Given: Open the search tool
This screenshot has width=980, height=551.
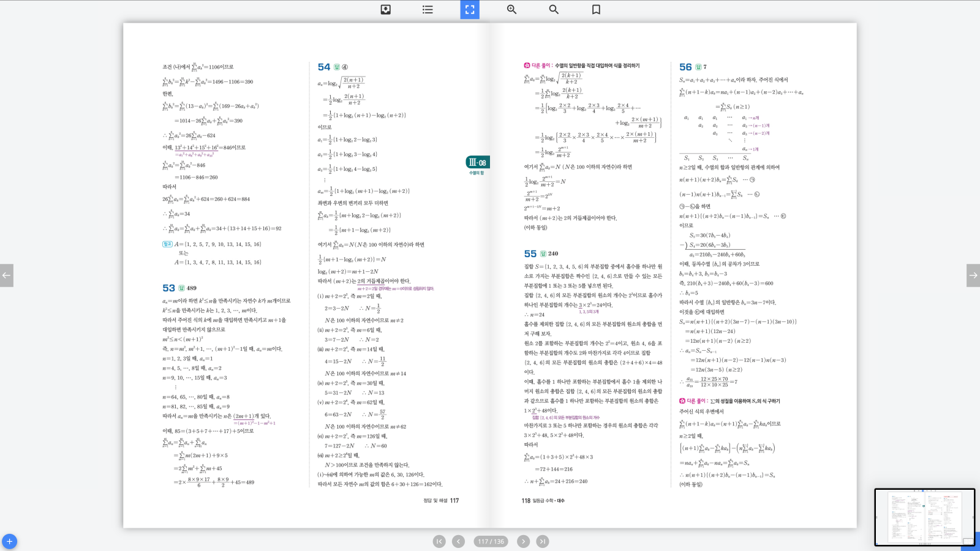Looking at the screenshot, I should pos(553,9).
